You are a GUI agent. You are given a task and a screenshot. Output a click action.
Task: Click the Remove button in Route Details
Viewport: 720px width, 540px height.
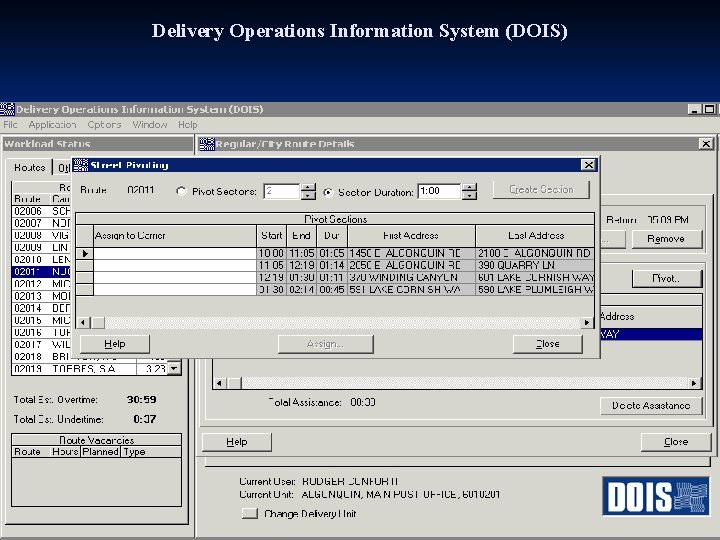[x=666, y=239]
